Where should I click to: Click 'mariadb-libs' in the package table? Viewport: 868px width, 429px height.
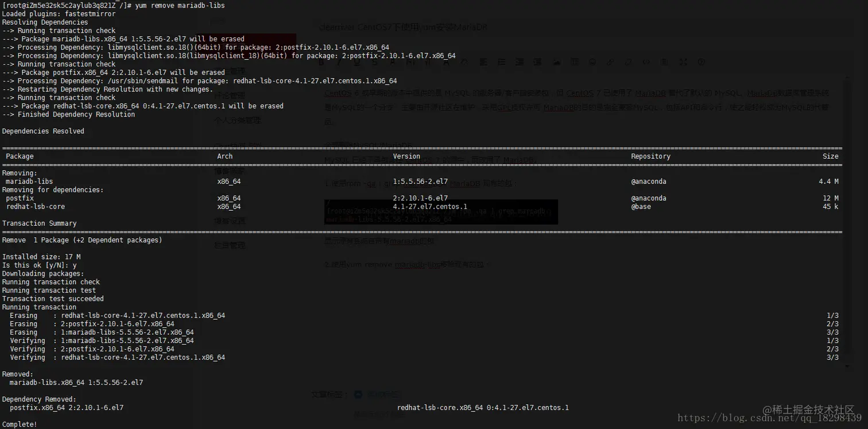tap(29, 181)
